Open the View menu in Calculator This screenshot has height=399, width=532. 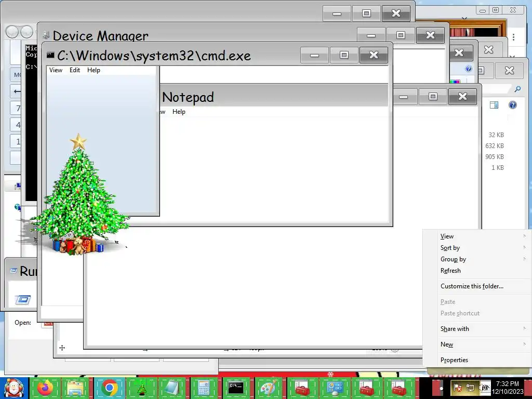click(x=56, y=70)
